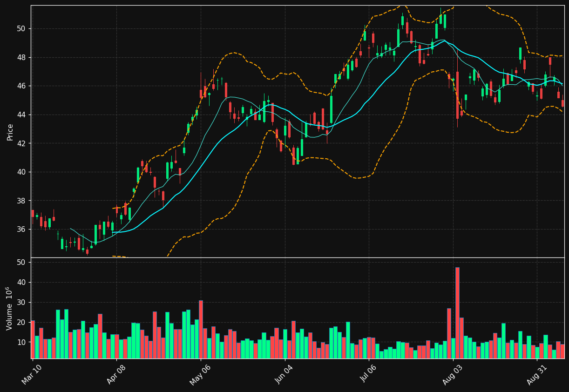Select the Jul 06 x-axis label
The image size is (569, 392).
(x=368, y=374)
